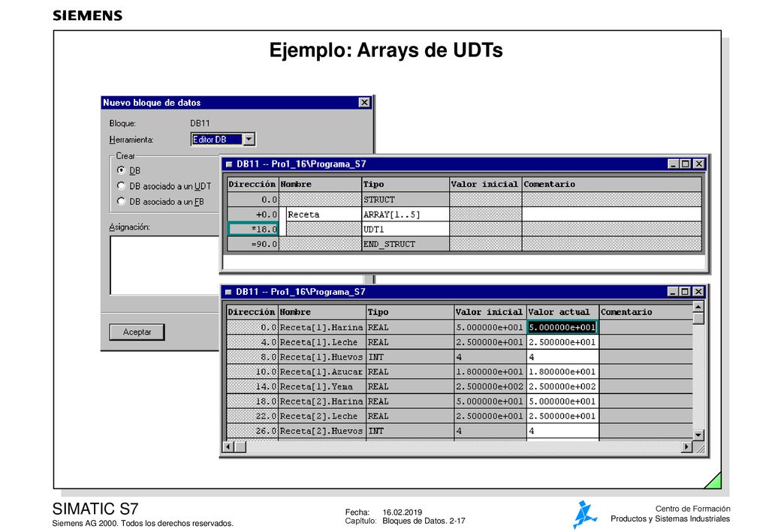The height and width of the screenshot is (532, 769).
Task: Click the scroll right arrow in lower DB11 window
Action: 686,446
